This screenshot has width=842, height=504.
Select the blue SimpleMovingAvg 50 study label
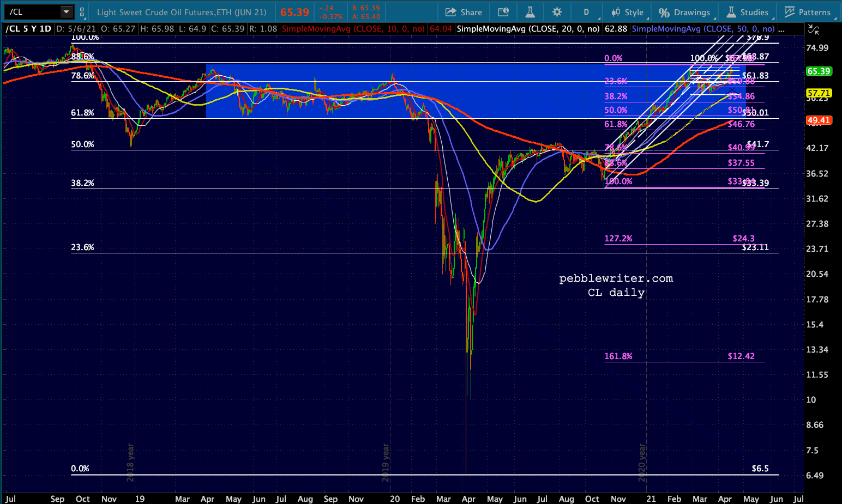[x=703, y=29]
